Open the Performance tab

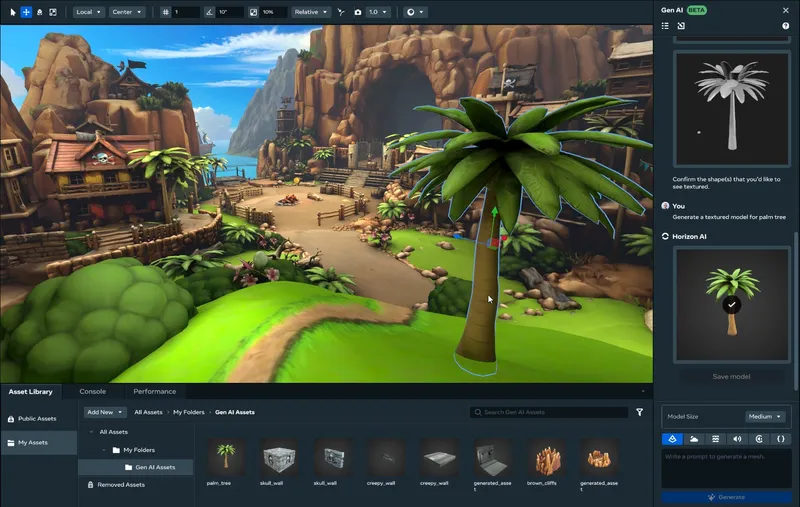154,391
